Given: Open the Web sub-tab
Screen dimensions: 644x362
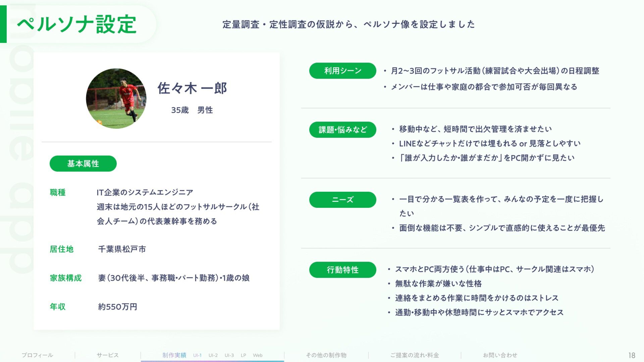Looking at the screenshot, I should (x=258, y=355).
